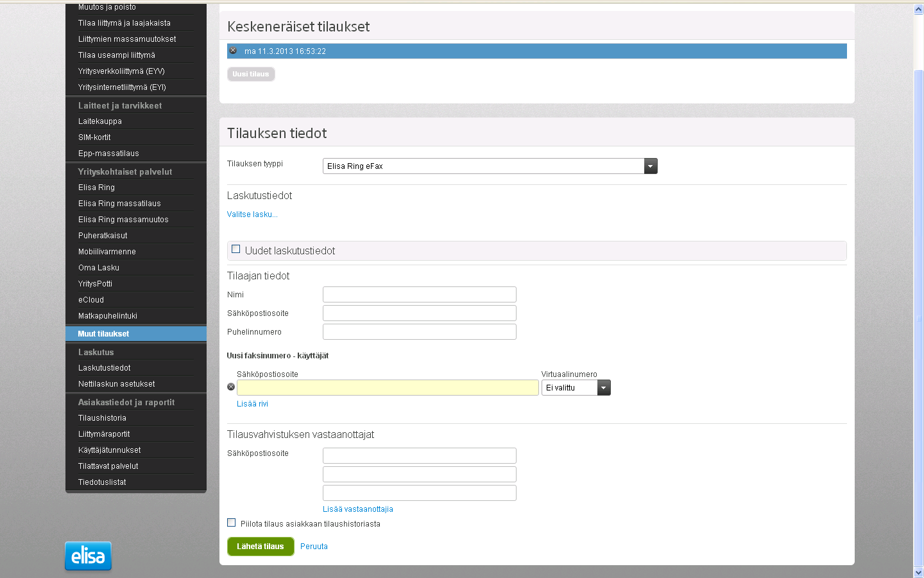
Task: Open Puheratkaisut
Action: [103, 236]
